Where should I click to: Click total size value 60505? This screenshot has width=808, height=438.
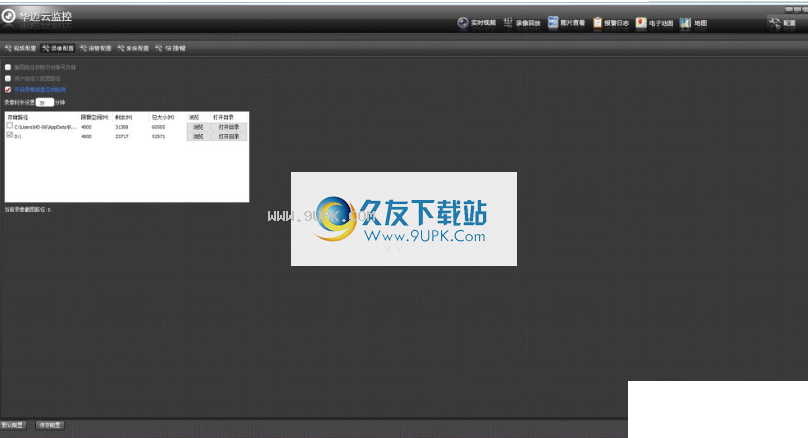158,127
